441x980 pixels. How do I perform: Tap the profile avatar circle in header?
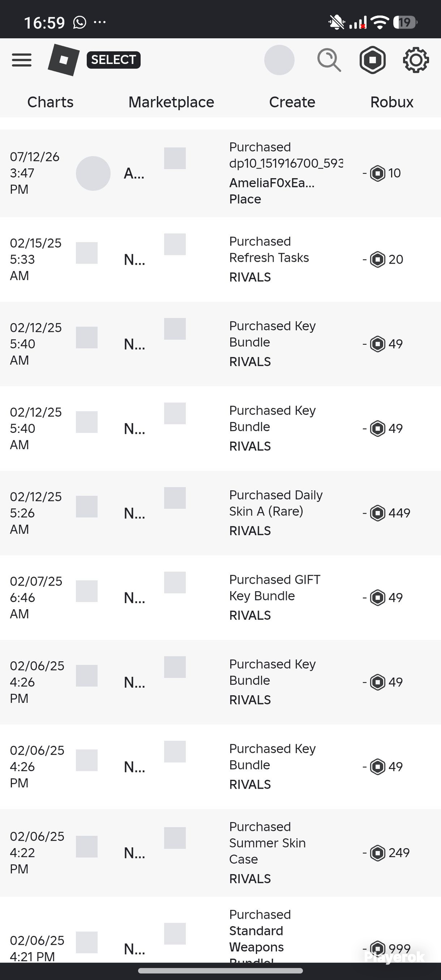click(279, 60)
